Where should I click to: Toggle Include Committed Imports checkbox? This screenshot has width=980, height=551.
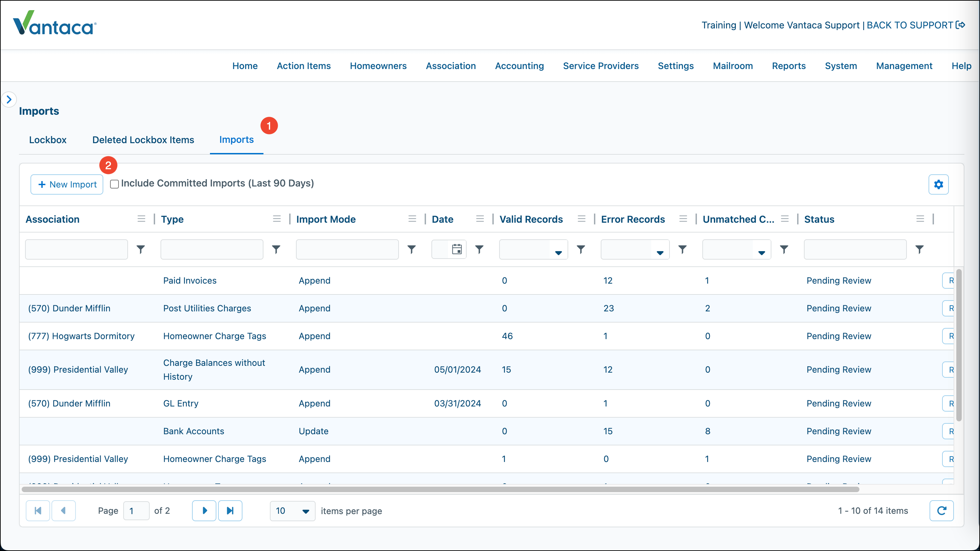tap(114, 184)
